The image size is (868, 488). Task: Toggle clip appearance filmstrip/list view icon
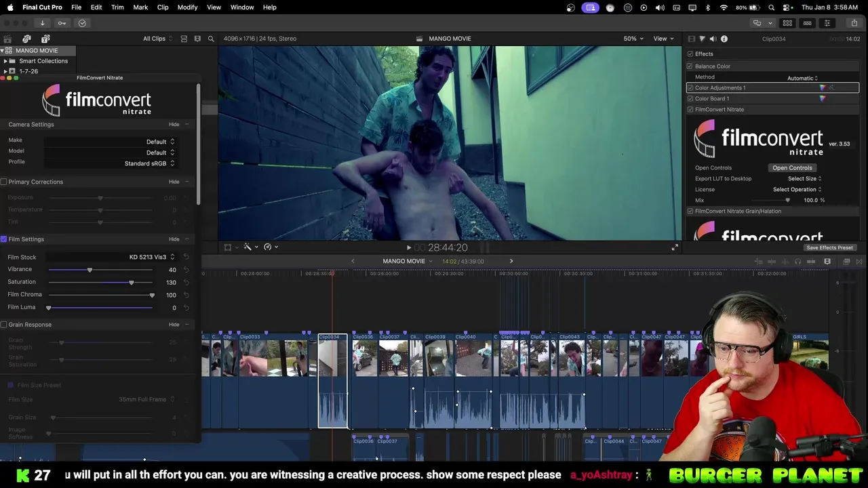184,39
